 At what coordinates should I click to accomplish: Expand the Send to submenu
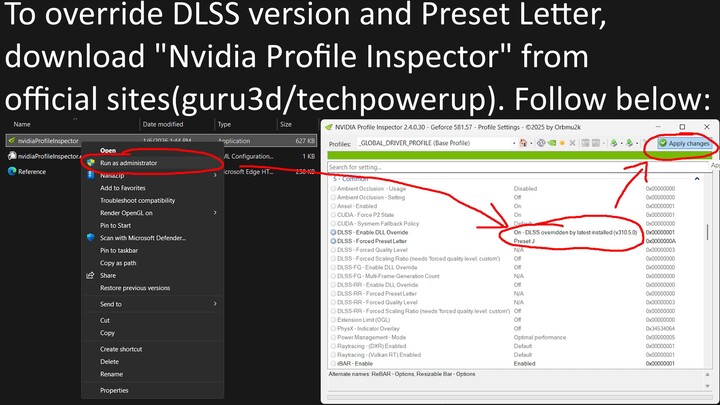215,304
